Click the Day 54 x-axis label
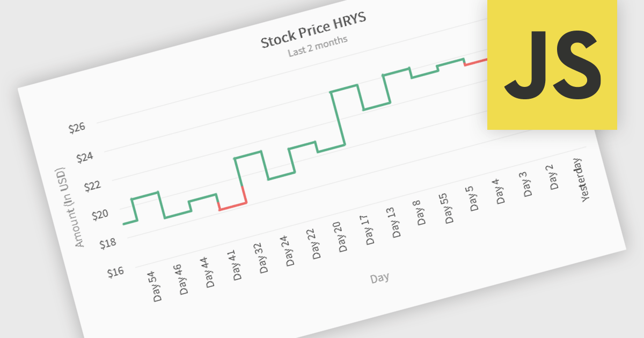 tap(154, 287)
